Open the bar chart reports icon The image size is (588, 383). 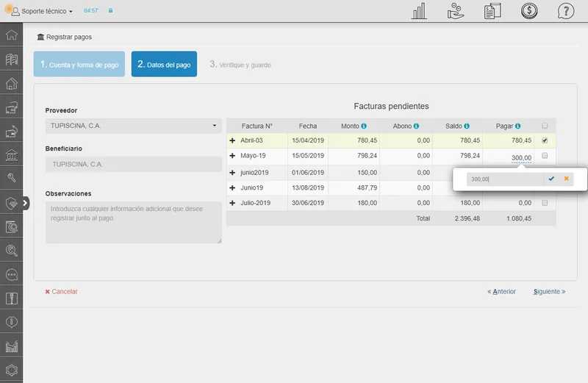419,11
